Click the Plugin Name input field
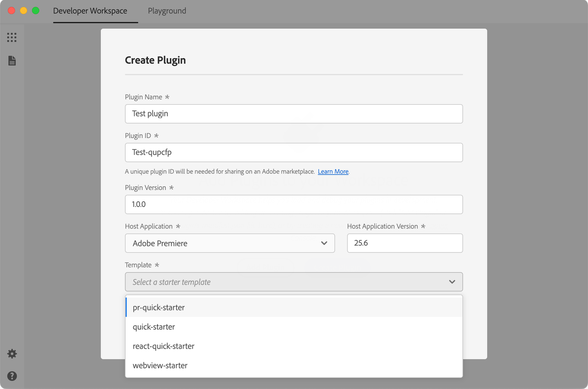Screen dimensions: 588x389 point(294,114)
